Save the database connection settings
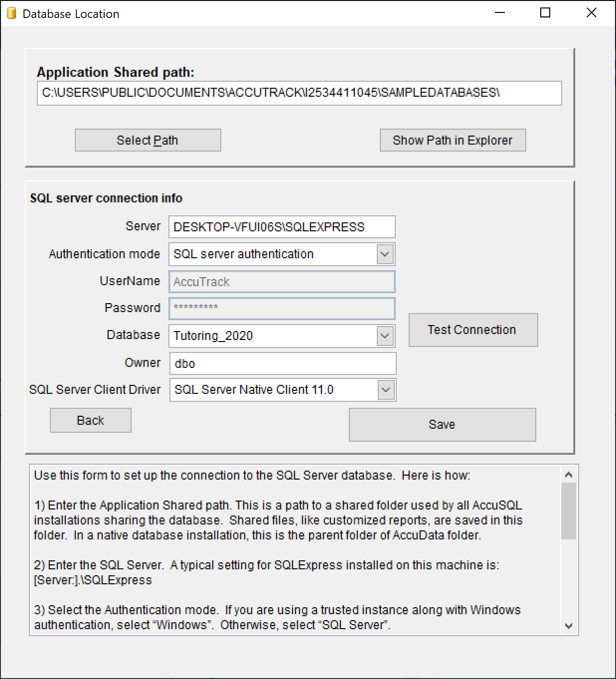The image size is (616, 679). coord(442,424)
